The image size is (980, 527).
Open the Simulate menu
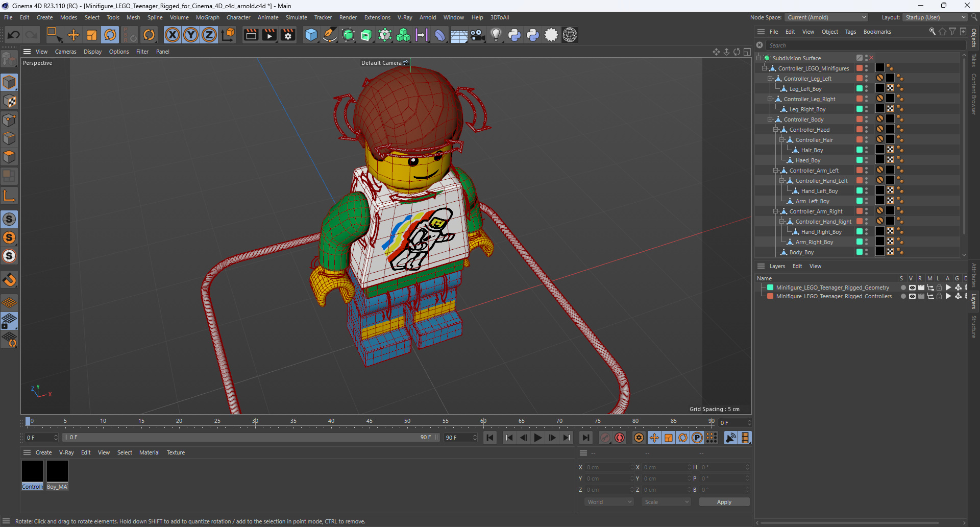296,17
